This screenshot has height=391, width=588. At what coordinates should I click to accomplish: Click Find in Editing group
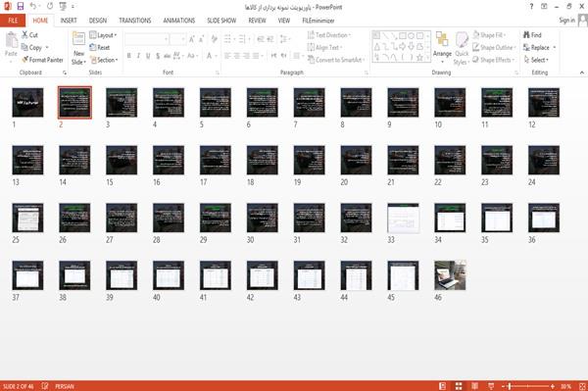pyautogui.click(x=532, y=35)
